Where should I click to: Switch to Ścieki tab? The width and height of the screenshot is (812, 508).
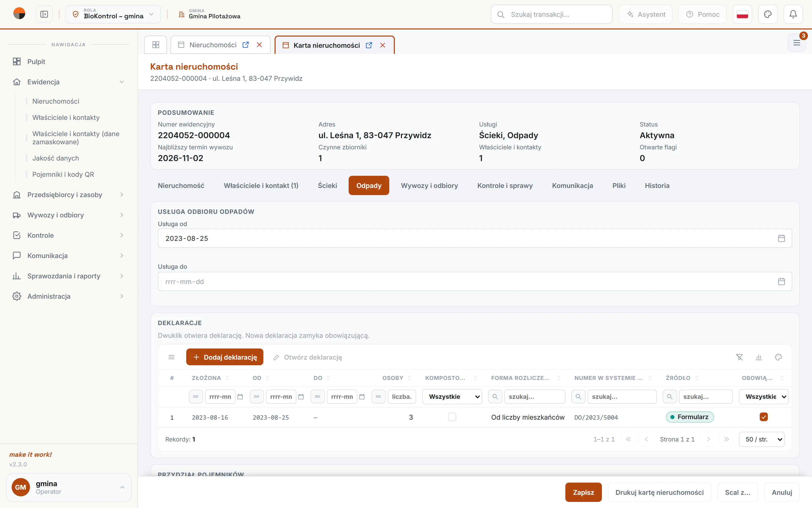coord(328,185)
